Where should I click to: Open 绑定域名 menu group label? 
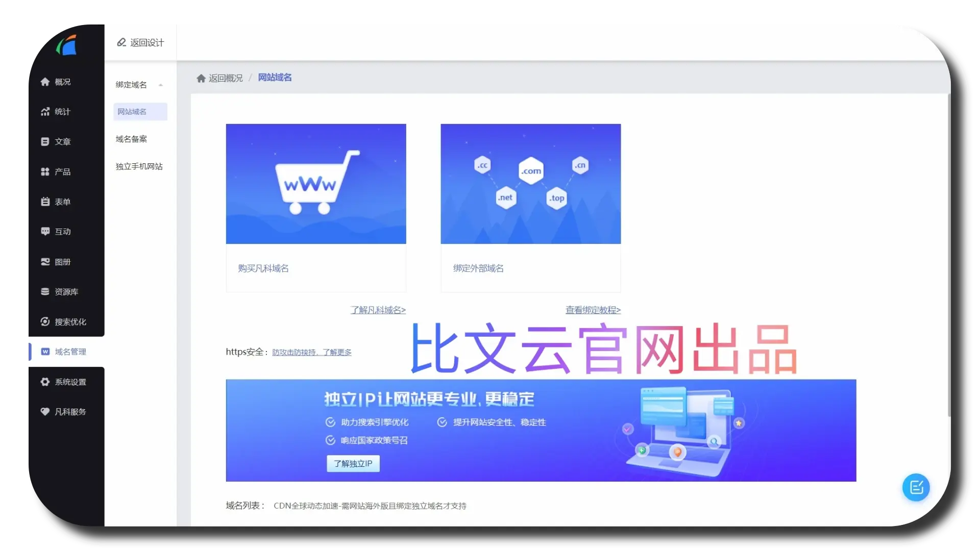pyautogui.click(x=131, y=85)
